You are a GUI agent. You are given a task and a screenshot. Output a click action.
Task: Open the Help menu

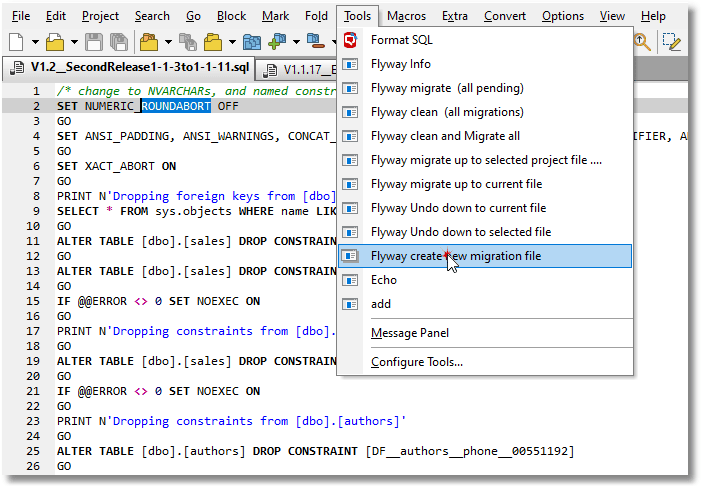(x=653, y=16)
